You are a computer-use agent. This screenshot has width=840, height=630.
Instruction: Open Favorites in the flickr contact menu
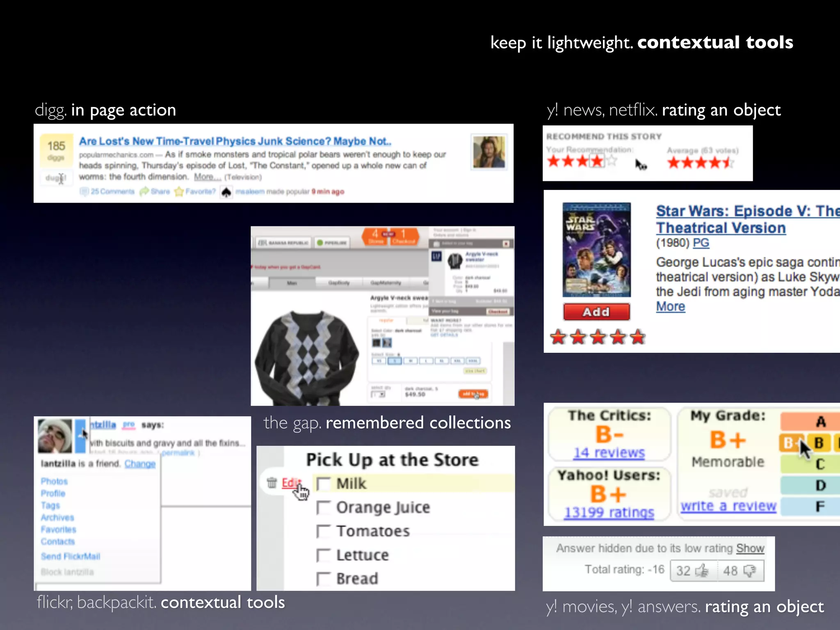pyautogui.click(x=58, y=530)
